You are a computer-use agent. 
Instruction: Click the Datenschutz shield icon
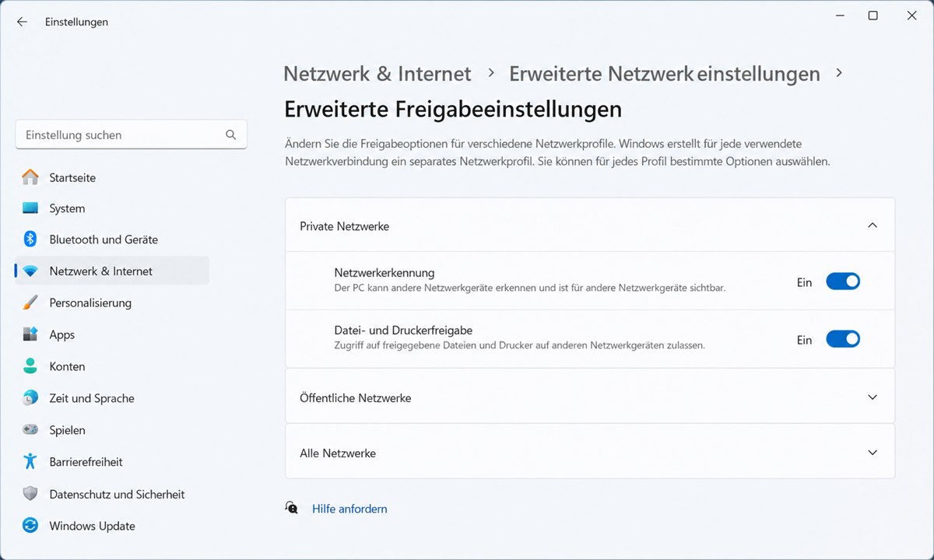click(x=30, y=494)
